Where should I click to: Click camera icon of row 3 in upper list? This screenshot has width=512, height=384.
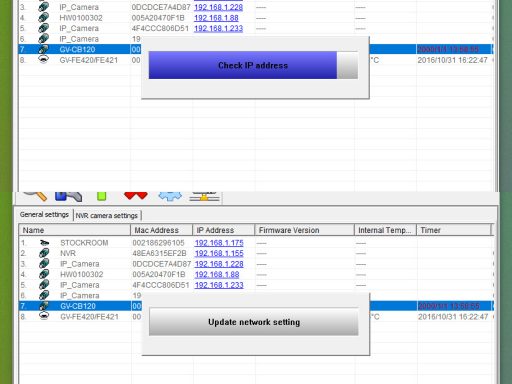pyautogui.click(x=43, y=7)
